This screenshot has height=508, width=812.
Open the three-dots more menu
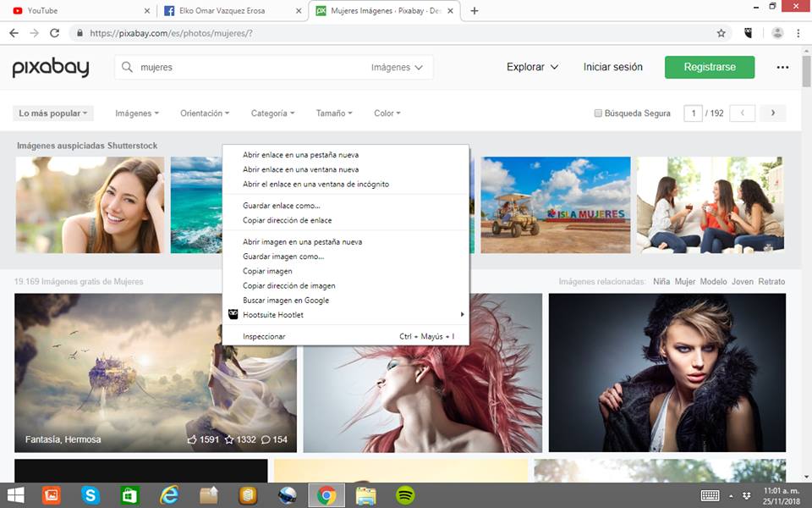782,68
